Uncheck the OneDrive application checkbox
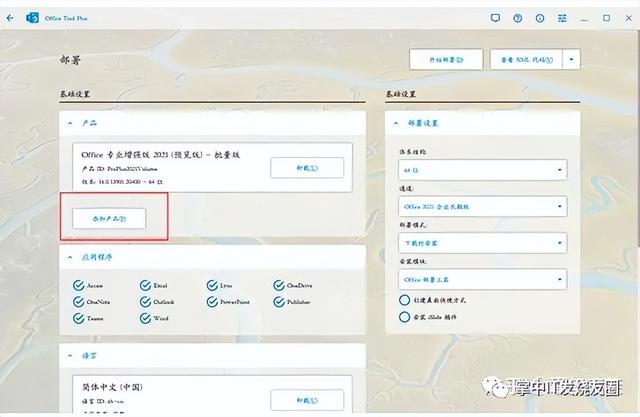Screen dimensions: 640x417 point(279,285)
